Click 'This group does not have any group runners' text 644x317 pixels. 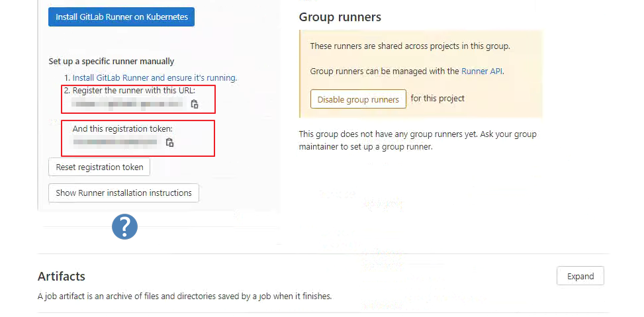(418, 140)
